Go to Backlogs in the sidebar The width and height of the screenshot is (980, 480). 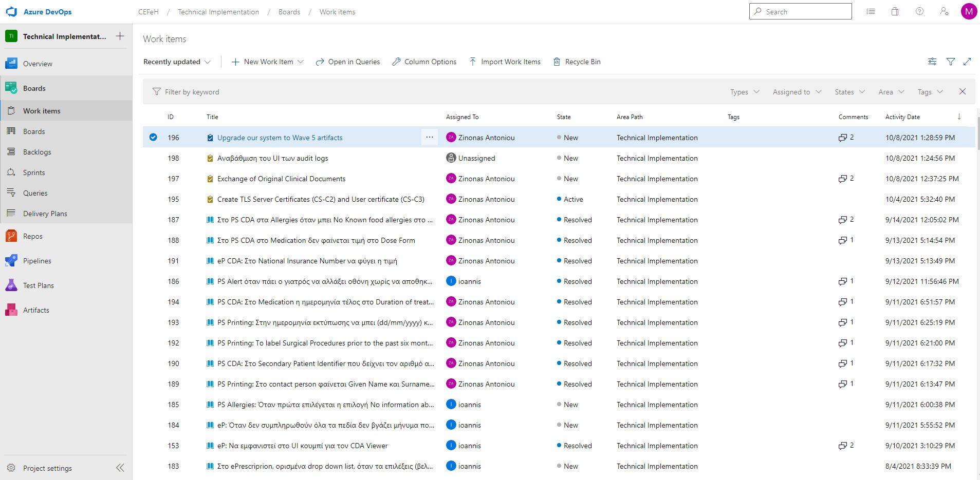(x=37, y=152)
